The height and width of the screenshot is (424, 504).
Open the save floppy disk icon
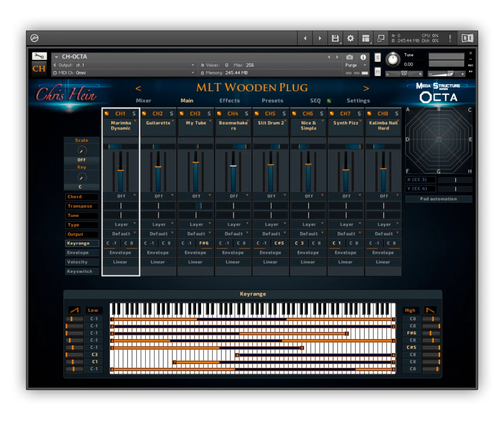pos(335,38)
